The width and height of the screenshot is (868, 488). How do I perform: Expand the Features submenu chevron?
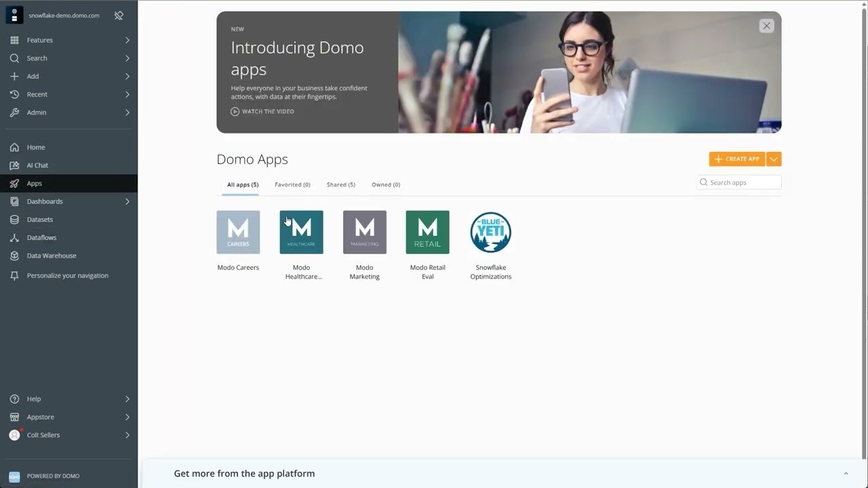coord(127,40)
